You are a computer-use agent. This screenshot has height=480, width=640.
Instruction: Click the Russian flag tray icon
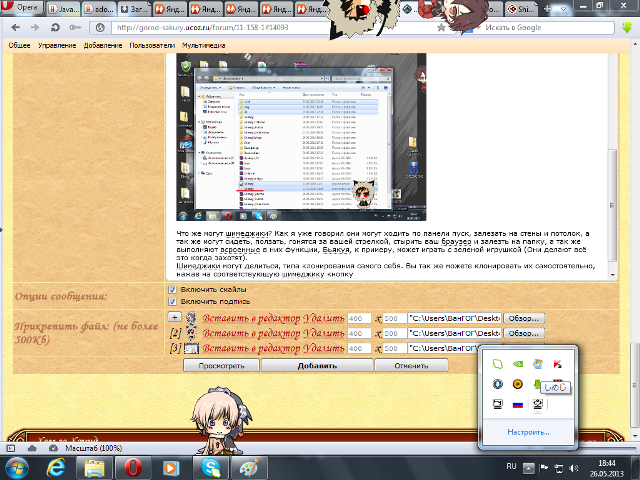(x=517, y=404)
